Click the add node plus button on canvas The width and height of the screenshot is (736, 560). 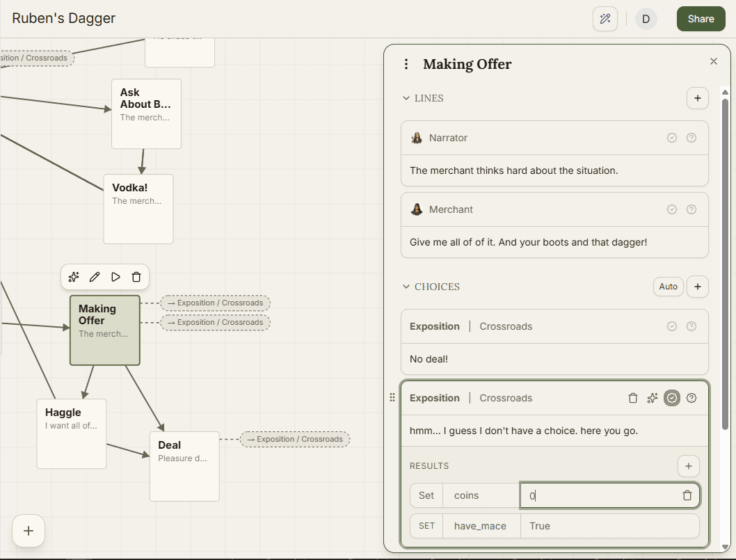29,531
